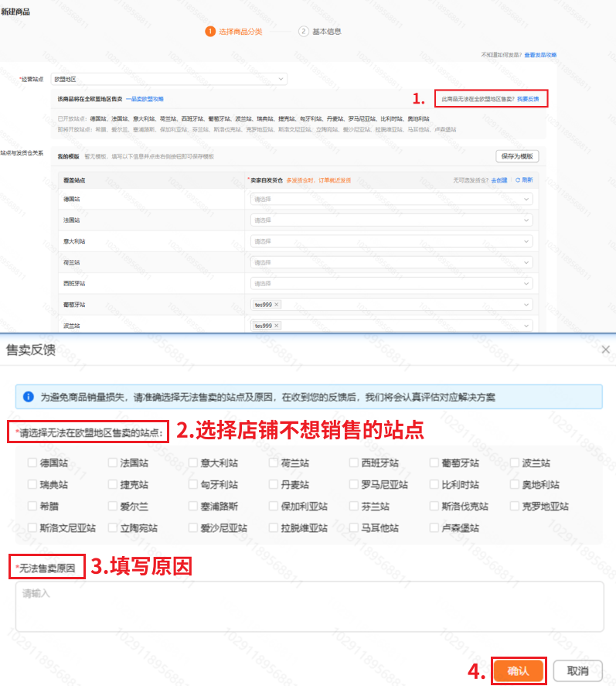Remove the tes999 tag in 葡萄牙站 row
Image resolution: width=616 pixels, height=686 pixels.
coord(277,305)
